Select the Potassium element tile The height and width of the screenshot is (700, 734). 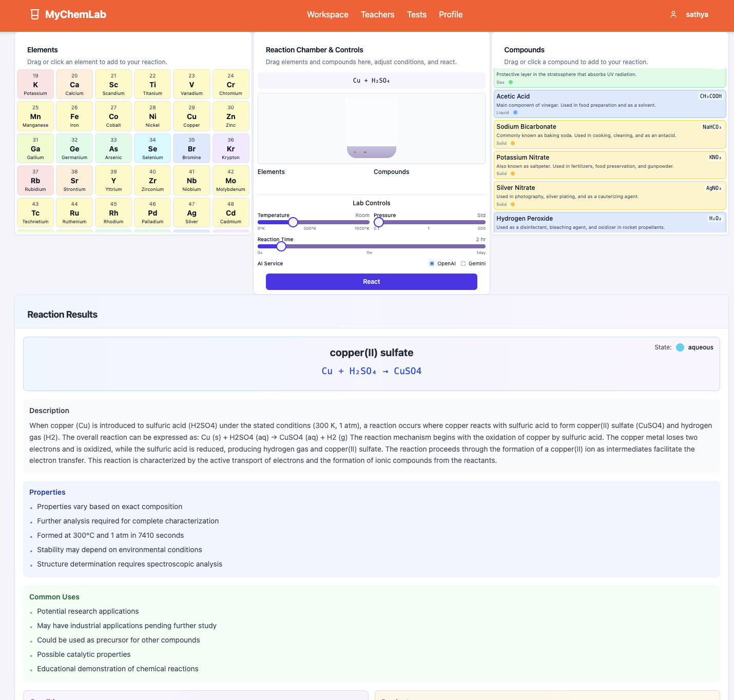pyautogui.click(x=35, y=84)
